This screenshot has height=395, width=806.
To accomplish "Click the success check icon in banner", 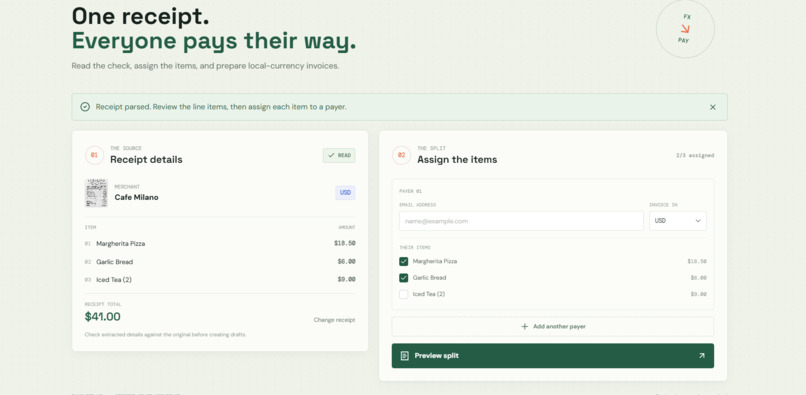I will tap(85, 107).
